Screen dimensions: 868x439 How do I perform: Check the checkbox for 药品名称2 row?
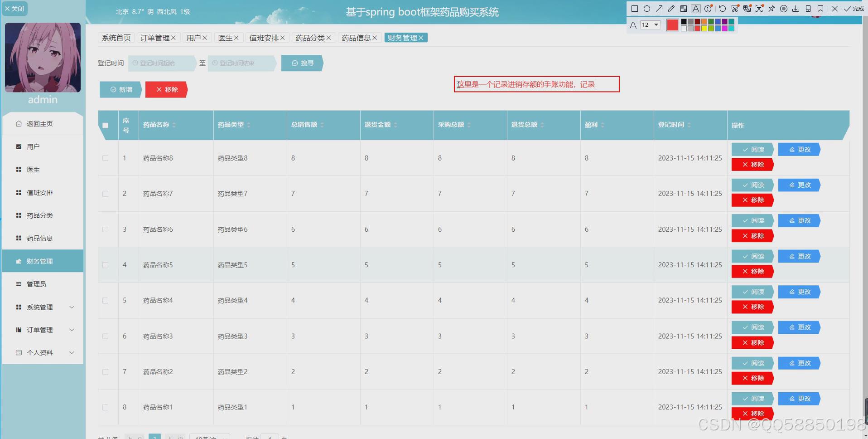[106, 372]
